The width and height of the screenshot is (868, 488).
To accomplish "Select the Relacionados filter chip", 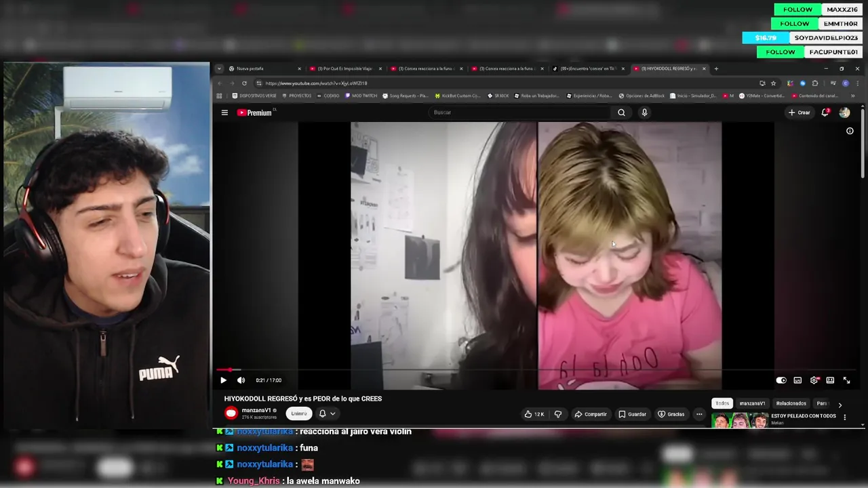I will (x=791, y=403).
